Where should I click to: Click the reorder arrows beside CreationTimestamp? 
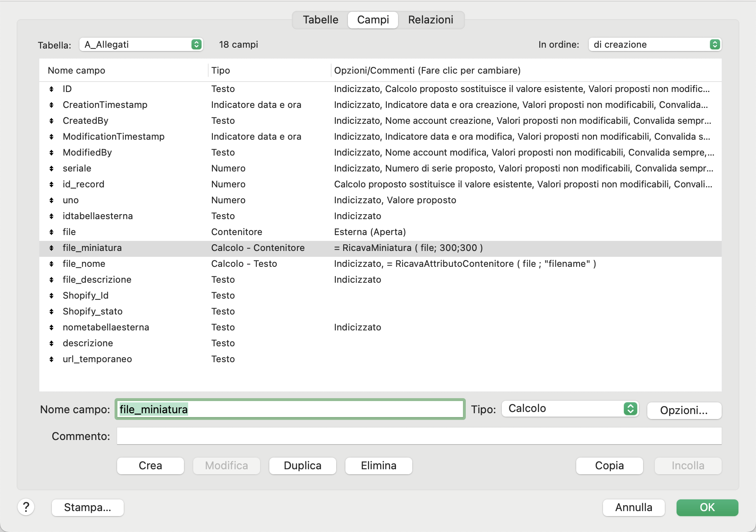(51, 105)
